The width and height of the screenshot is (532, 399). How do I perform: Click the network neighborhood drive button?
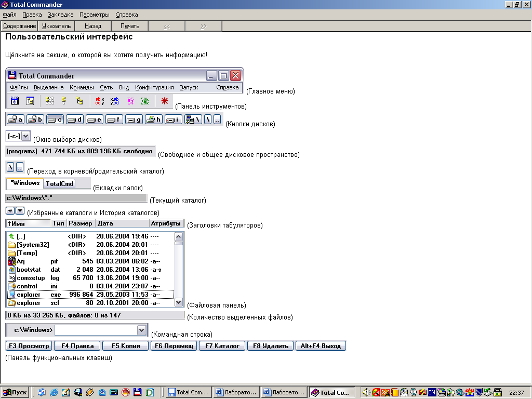pos(193,119)
